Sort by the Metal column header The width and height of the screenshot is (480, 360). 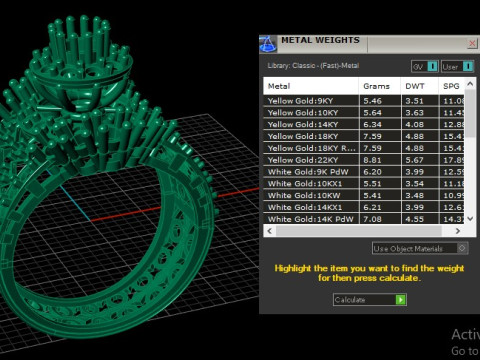311,86
